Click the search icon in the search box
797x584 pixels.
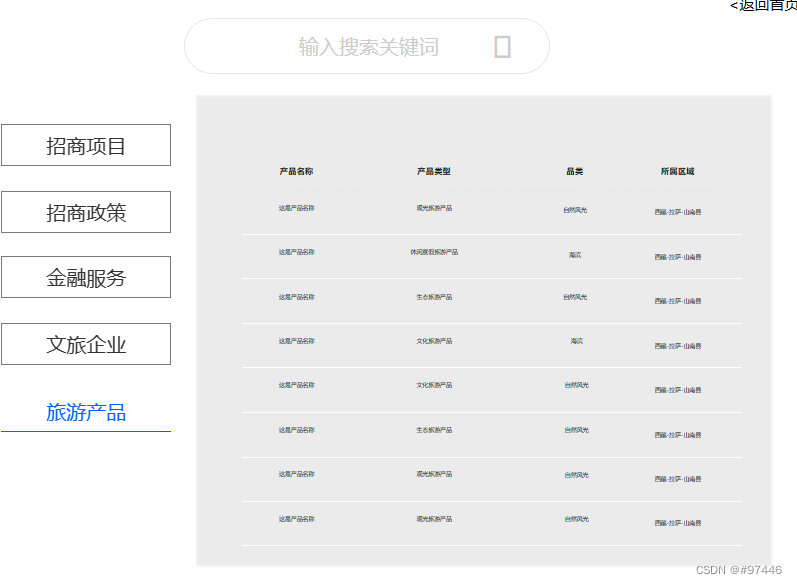pos(502,47)
